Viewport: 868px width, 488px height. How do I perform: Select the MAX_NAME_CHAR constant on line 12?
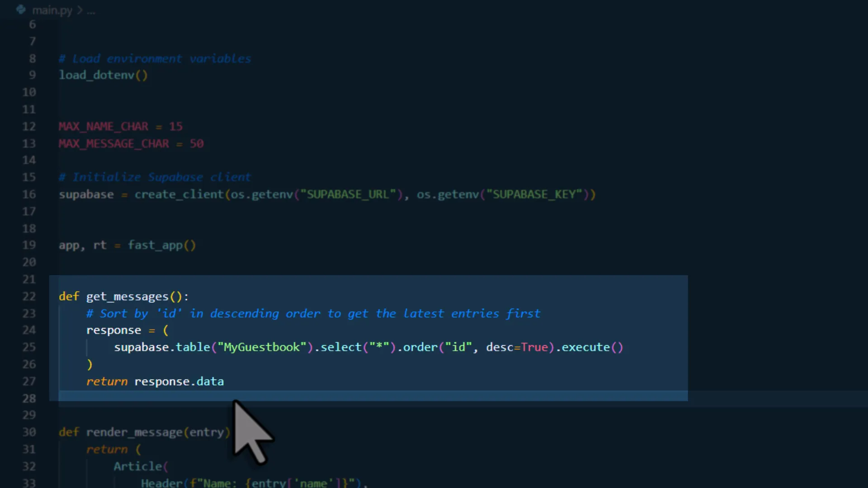pos(103,127)
